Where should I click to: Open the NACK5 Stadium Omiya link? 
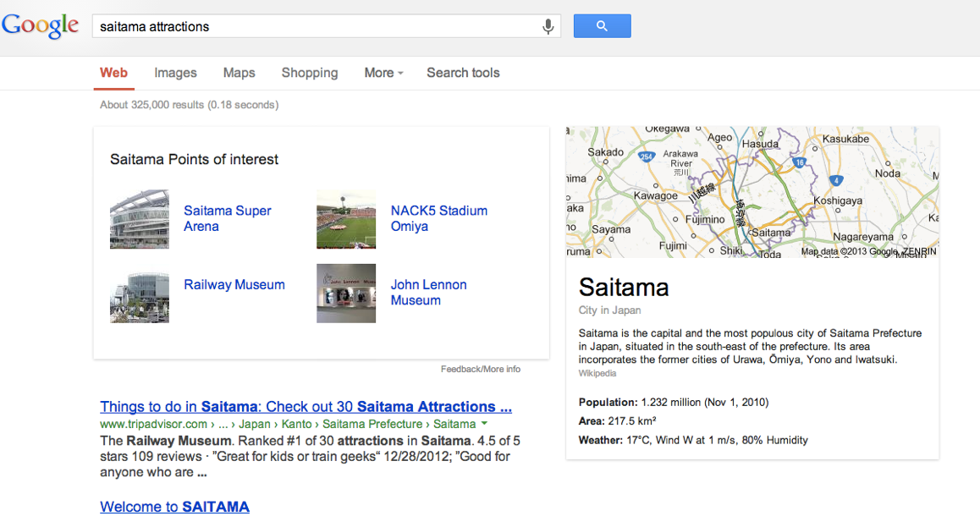coord(438,218)
